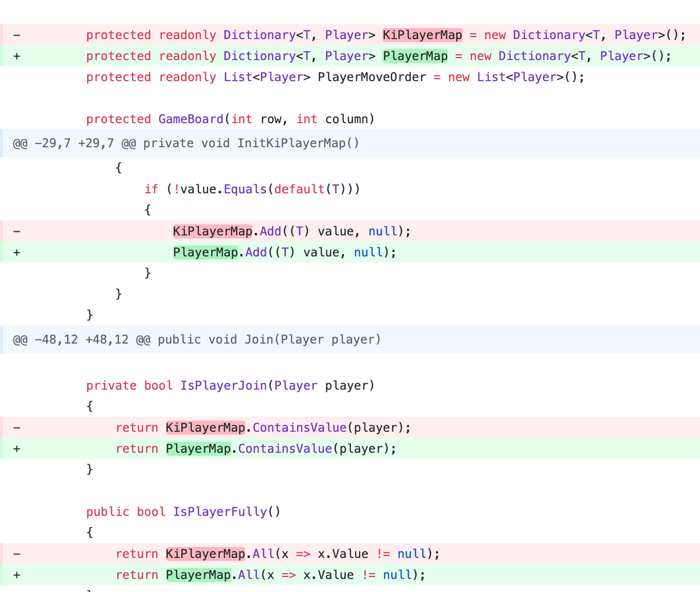Expand the InitKiPlayerMap hunk header
Viewport: 700px width, 592px height.
[186, 143]
